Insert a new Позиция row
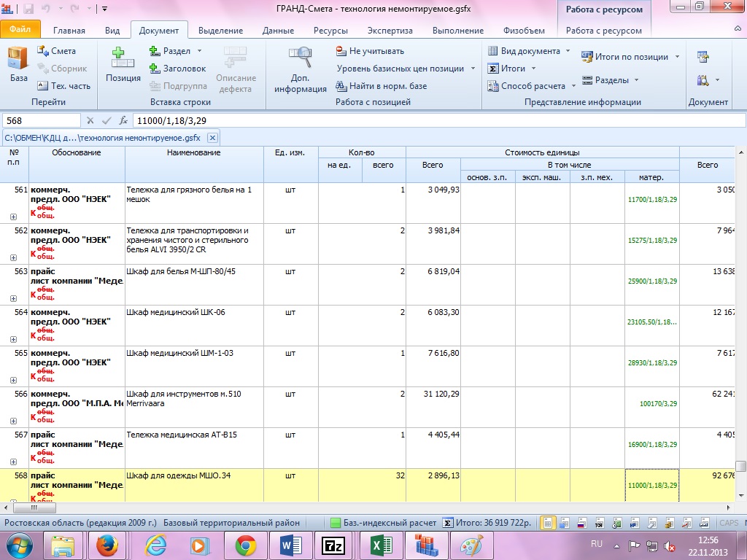The height and width of the screenshot is (560, 747). 123,64
